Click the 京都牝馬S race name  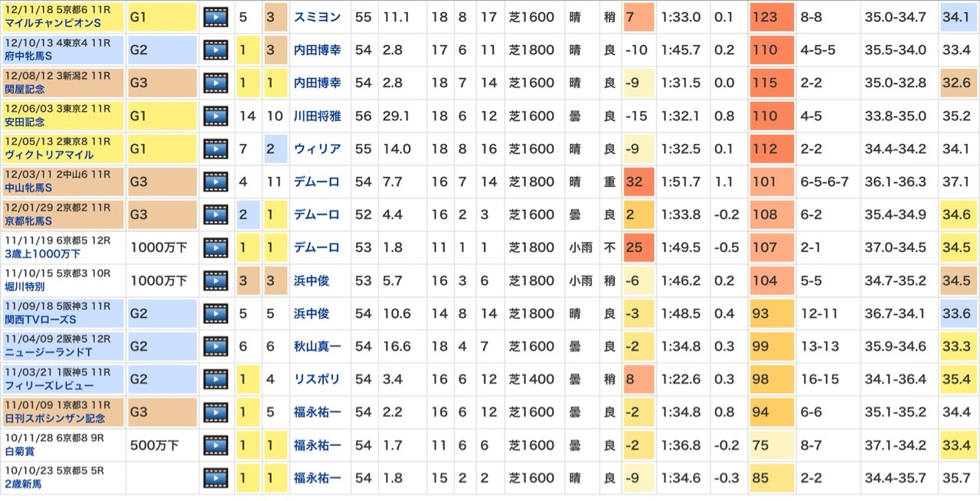[x=29, y=221]
